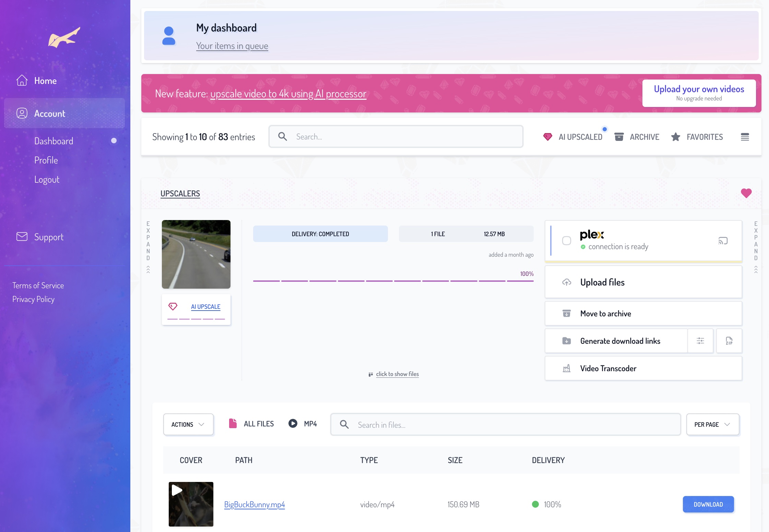Click the highway video thumbnail
Viewport: 769px width, 532px height.
point(196,254)
